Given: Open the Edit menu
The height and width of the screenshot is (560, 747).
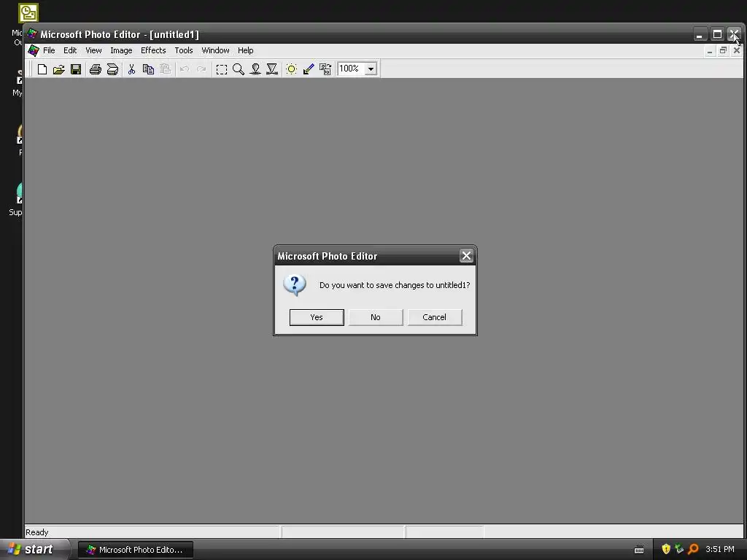Looking at the screenshot, I should [x=70, y=50].
